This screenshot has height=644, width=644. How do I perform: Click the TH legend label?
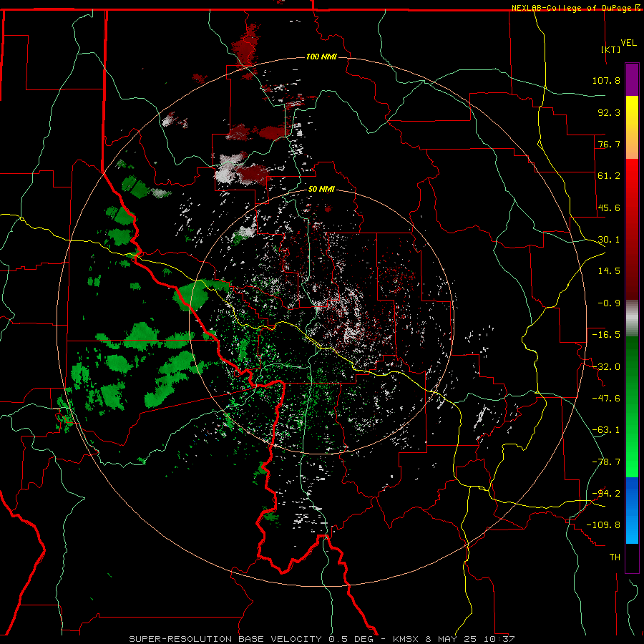[x=615, y=557]
